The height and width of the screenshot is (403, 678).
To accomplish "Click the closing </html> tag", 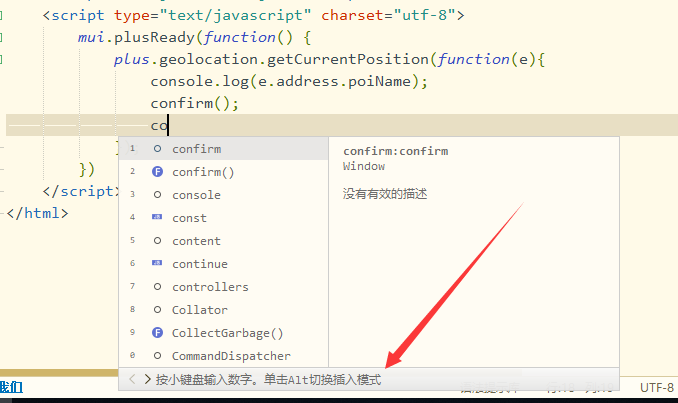I will tap(38, 213).
